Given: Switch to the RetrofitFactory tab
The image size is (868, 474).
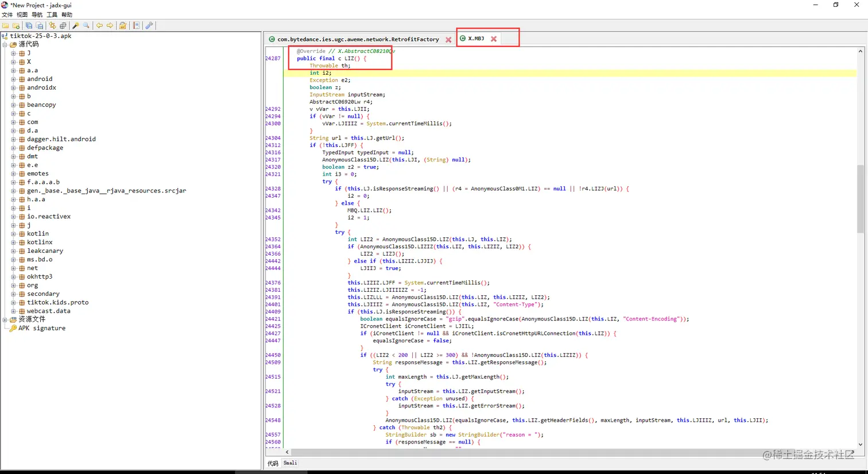Looking at the screenshot, I should [x=358, y=40].
